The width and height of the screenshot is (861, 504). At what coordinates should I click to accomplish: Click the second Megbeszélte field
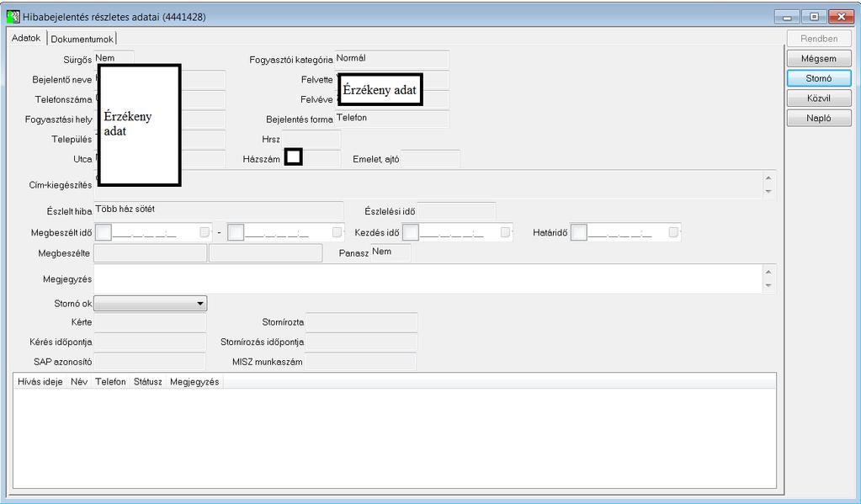pyautogui.click(x=266, y=253)
